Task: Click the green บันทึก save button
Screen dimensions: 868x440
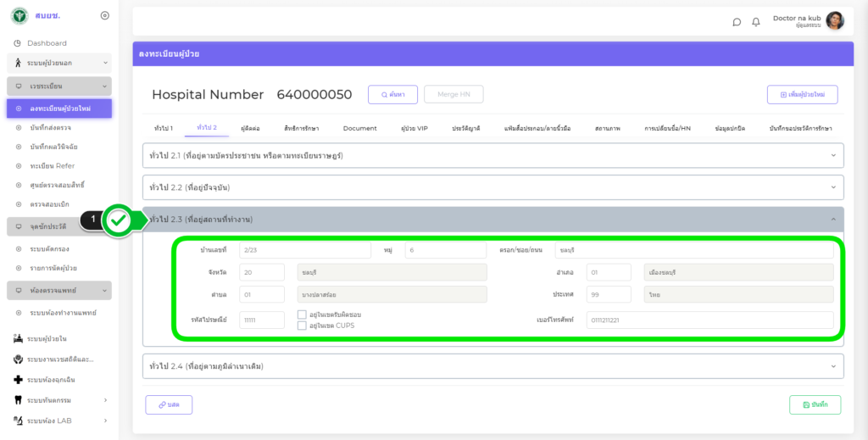Action: pyautogui.click(x=815, y=405)
